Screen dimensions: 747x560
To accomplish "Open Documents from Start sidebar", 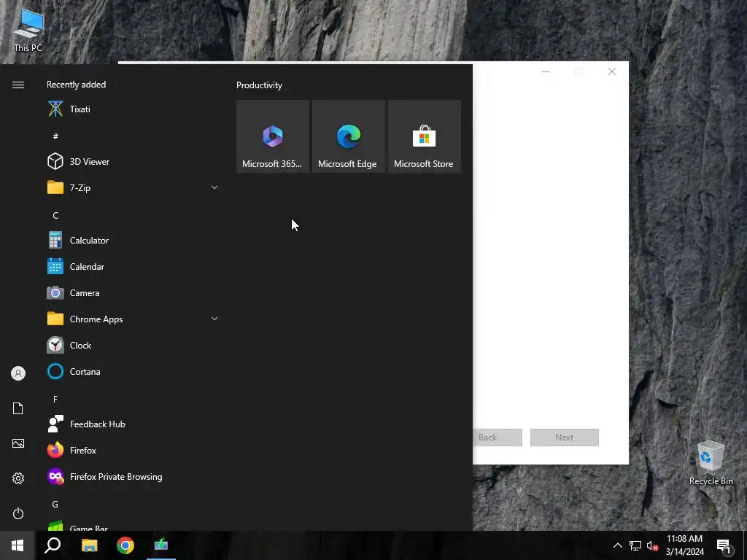I will pos(18,408).
